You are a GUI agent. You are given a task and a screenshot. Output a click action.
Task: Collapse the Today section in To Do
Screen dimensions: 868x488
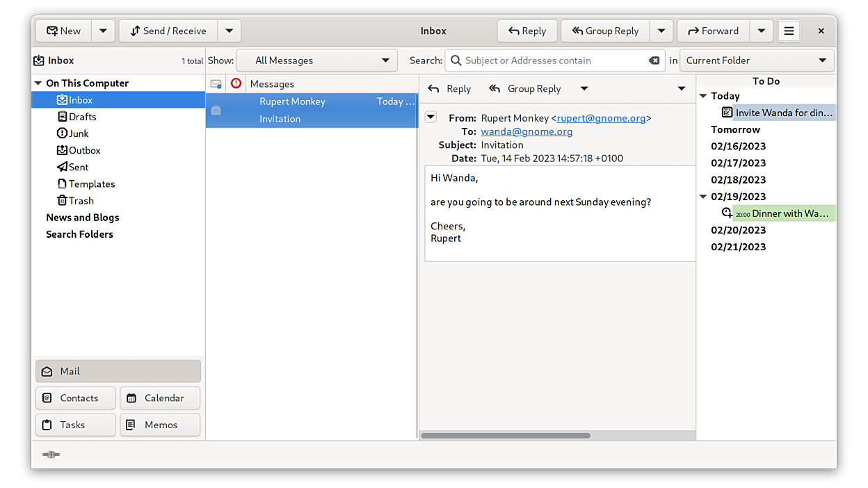point(703,96)
